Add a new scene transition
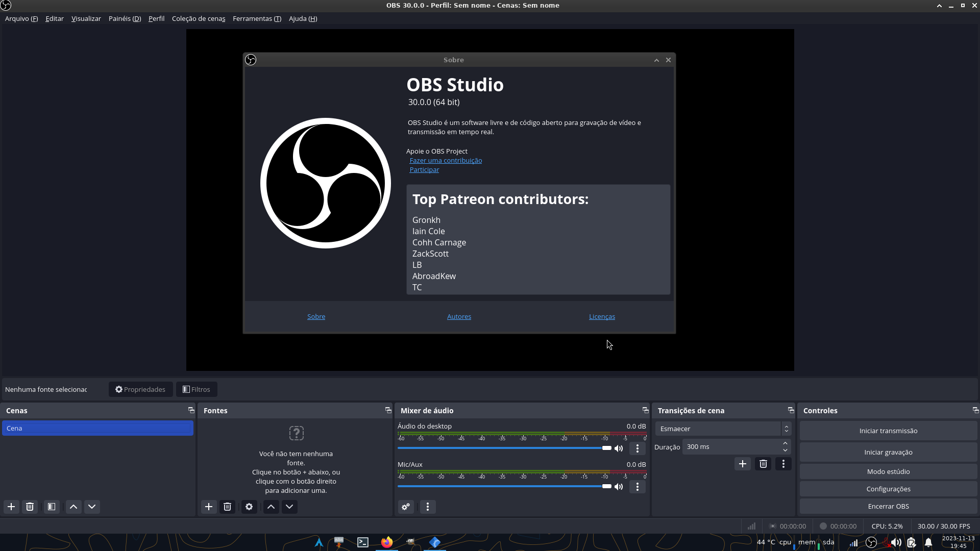This screenshot has width=980, height=551. click(743, 464)
